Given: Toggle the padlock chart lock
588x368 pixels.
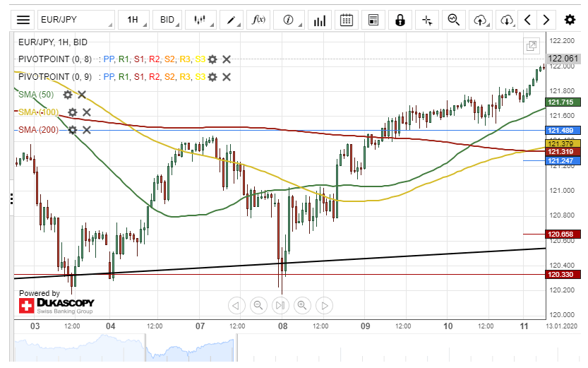Looking at the screenshot, I should coord(400,20).
